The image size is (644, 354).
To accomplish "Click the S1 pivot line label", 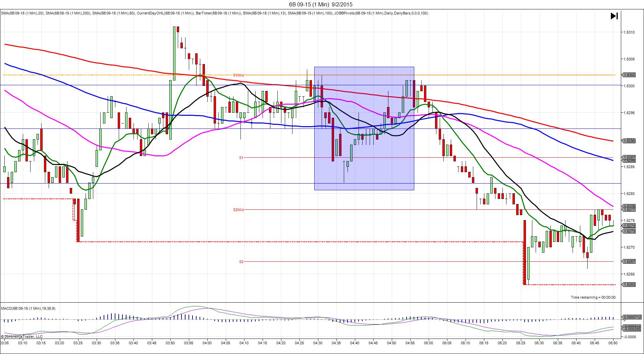I will click(241, 158).
